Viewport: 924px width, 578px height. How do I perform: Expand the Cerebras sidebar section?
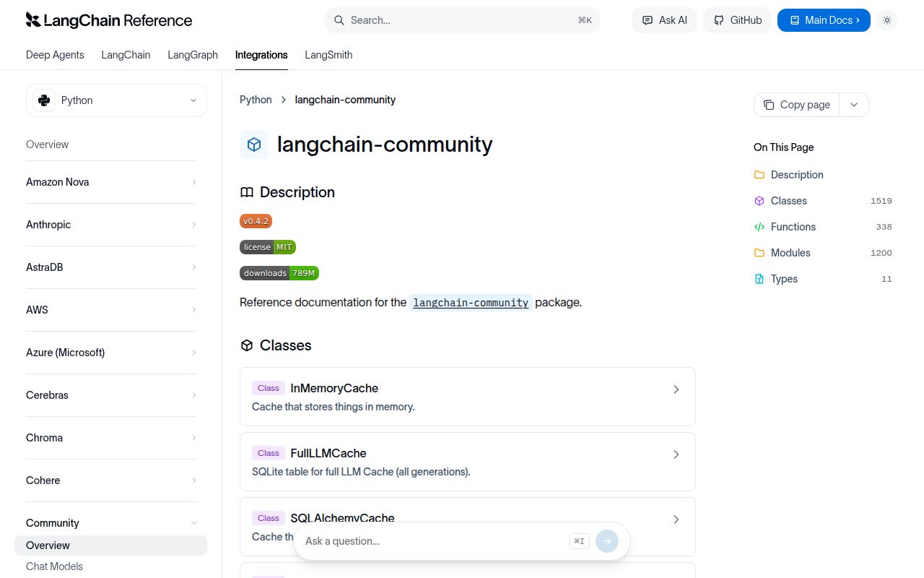[111, 395]
